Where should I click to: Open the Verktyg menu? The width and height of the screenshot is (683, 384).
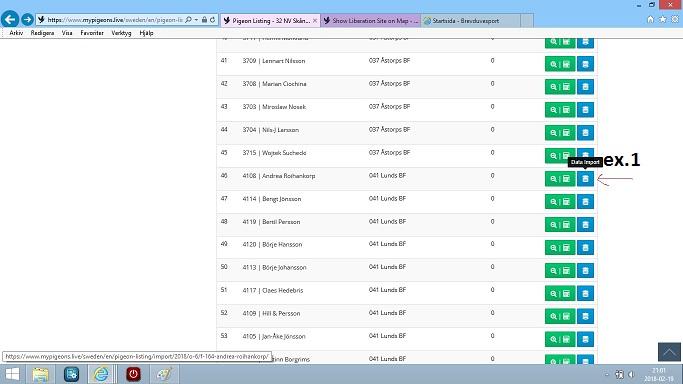click(121, 33)
